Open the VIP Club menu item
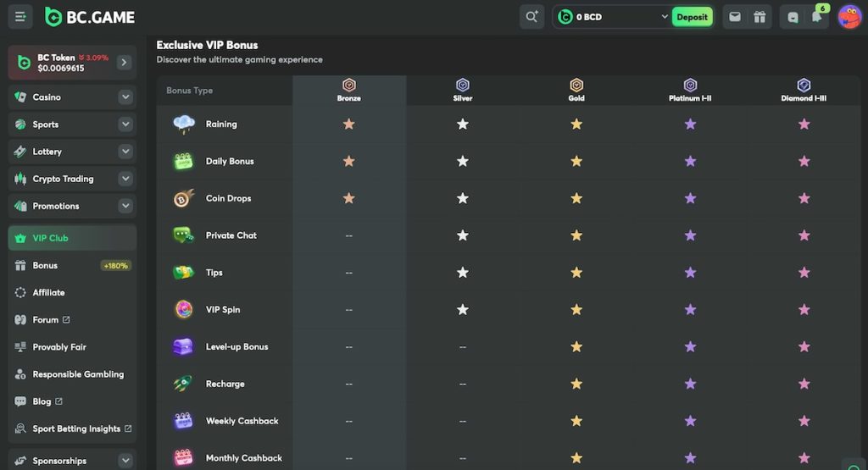Screen dimensions: 868x470 coord(51,238)
